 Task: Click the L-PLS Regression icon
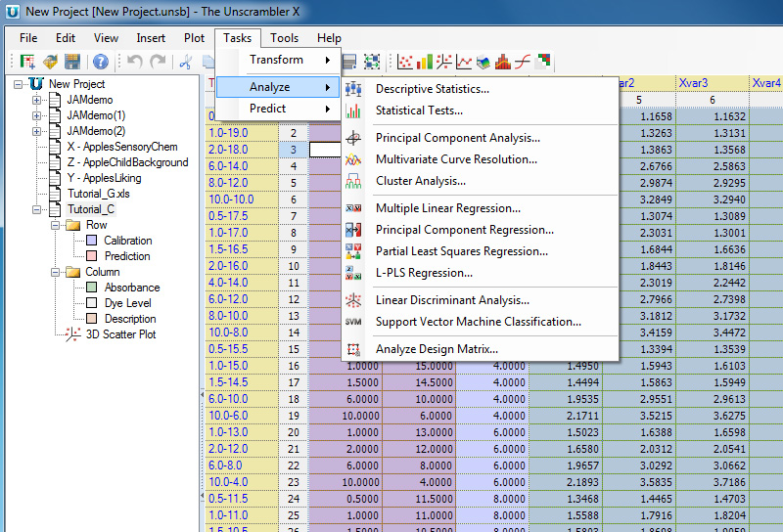tap(353, 273)
